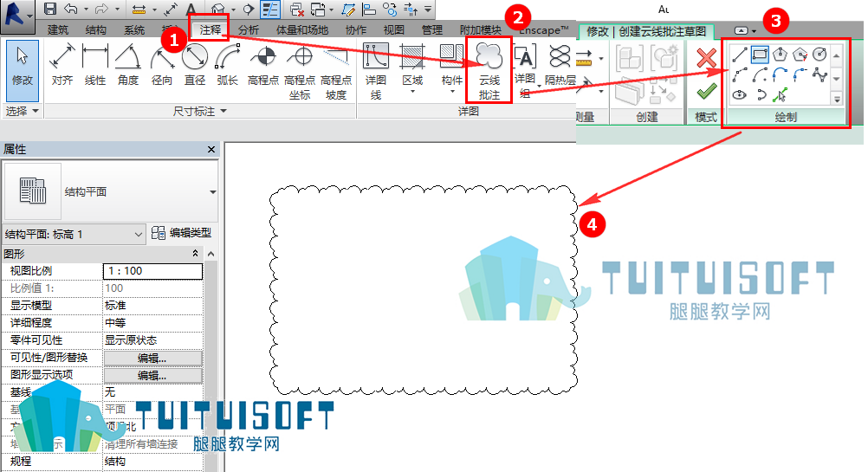Click the Text 'A' icon in quick access toolbar
Image resolution: width=868 pixels, height=472 pixels.
pos(191,9)
